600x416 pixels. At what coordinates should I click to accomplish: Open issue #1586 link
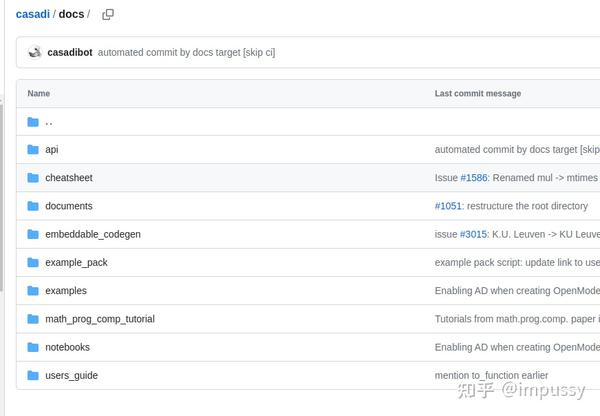(x=473, y=178)
